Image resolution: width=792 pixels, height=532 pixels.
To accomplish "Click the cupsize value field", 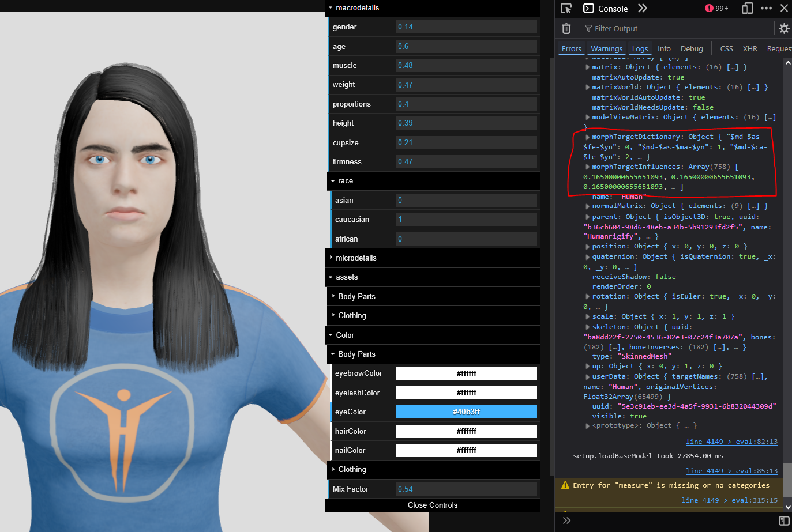I will [466, 143].
